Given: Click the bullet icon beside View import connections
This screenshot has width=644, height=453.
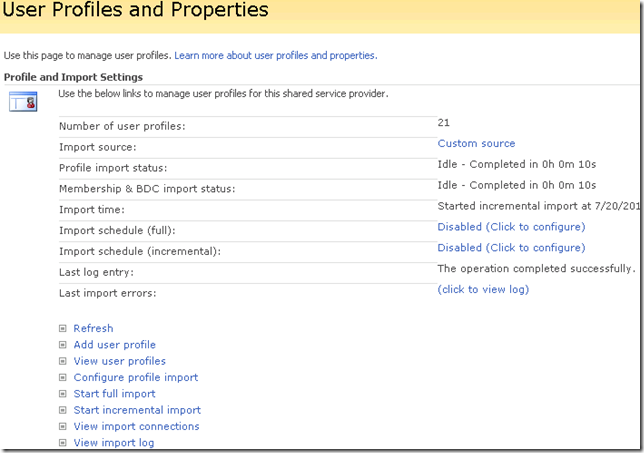Looking at the screenshot, I should point(62,426).
